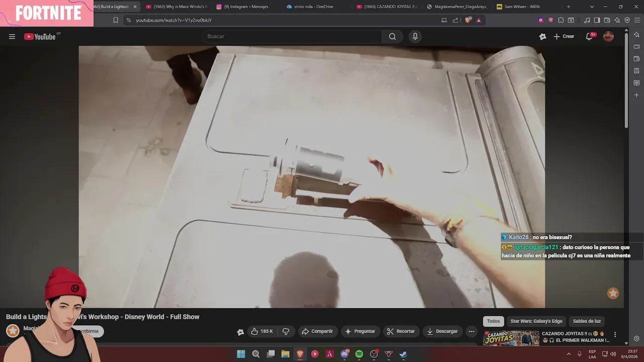This screenshot has width=644, height=362.
Task: Switch to the shino mila OneDrive tab
Action: click(316, 7)
